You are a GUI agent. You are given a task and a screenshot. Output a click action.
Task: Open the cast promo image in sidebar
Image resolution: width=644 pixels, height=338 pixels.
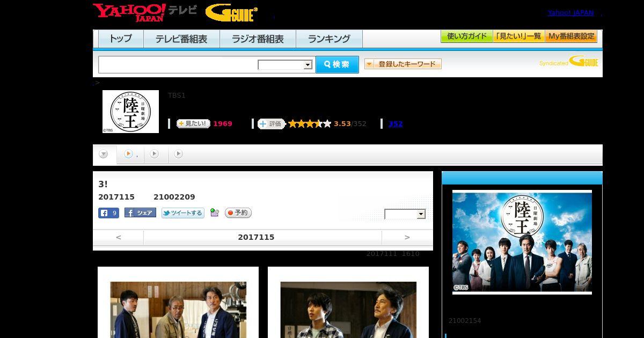click(522, 242)
